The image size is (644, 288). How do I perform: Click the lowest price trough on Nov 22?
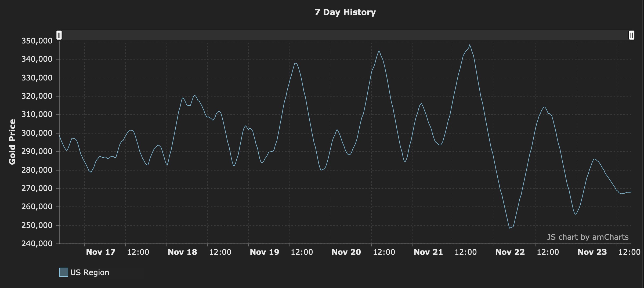(x=509, y=228)
